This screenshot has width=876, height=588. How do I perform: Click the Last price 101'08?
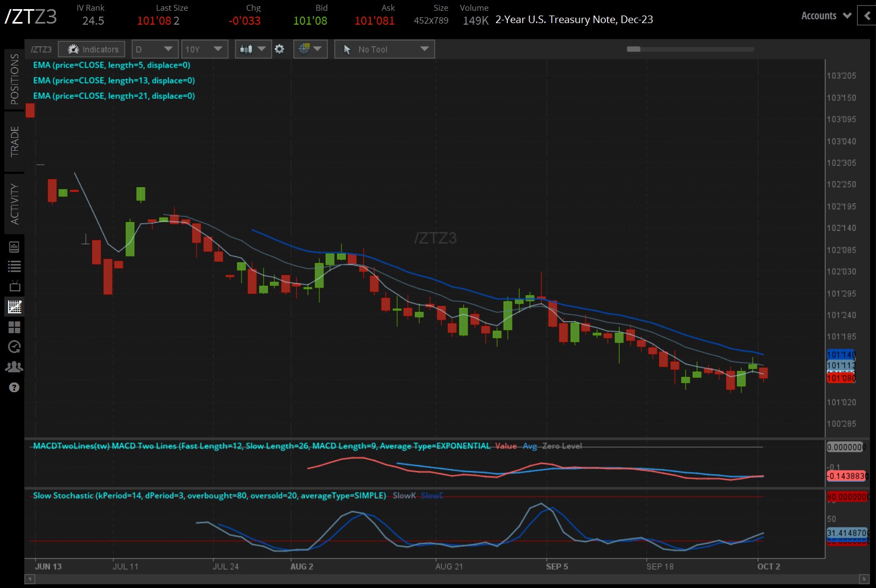[x=154, y=21]
